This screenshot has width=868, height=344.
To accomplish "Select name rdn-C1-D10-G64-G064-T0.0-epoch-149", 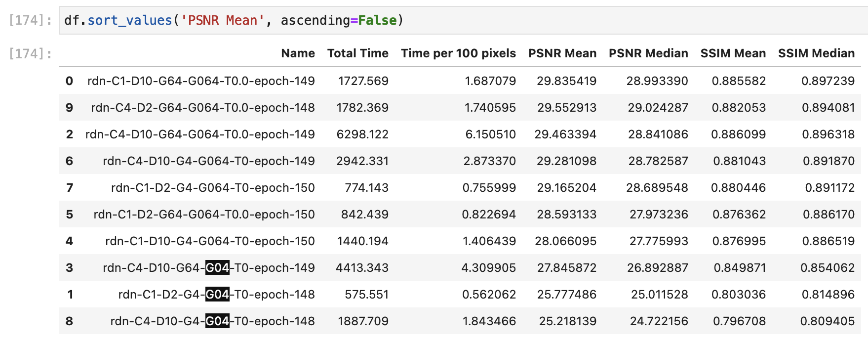I will 201,81.
